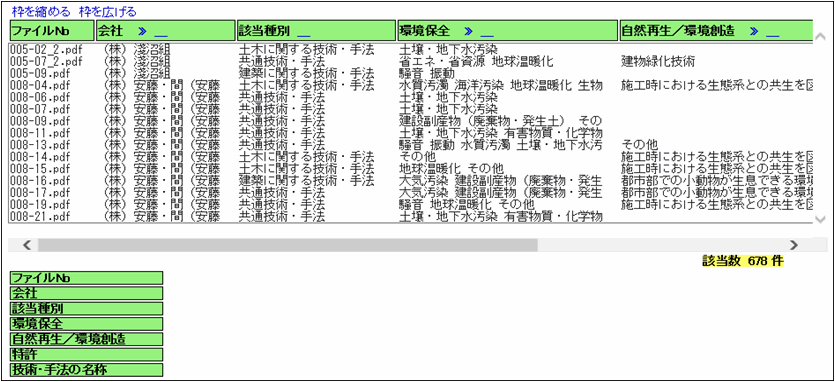835x382 pixels.
Task: Click the 枠を縮める link
Action: 41,12
